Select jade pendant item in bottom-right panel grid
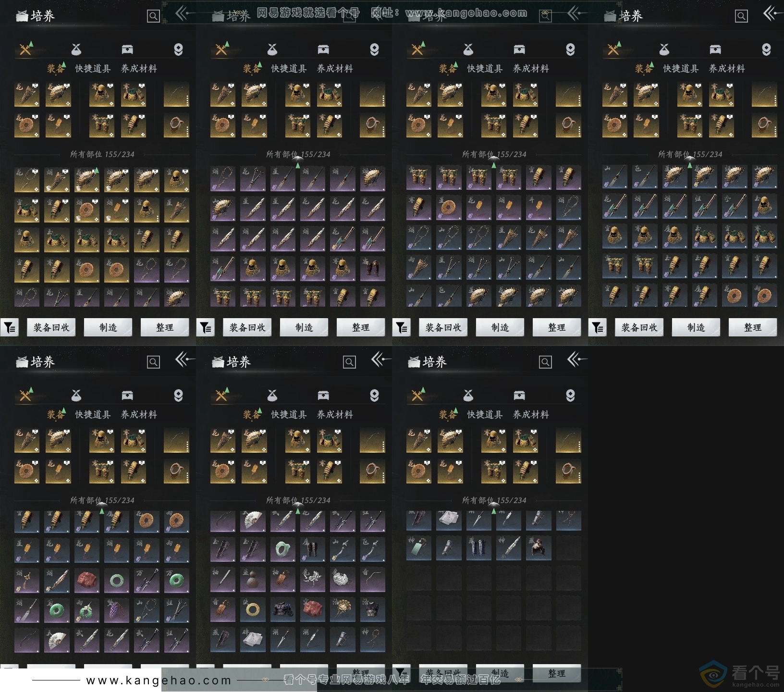Viewport: 784px width, 692px height. (x=419, y=549)
